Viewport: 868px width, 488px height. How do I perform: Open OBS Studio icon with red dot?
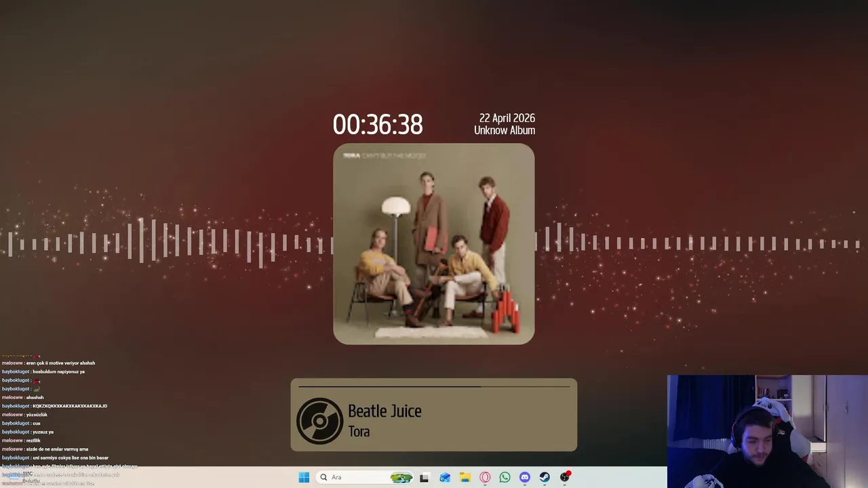[x=565, y=477]
